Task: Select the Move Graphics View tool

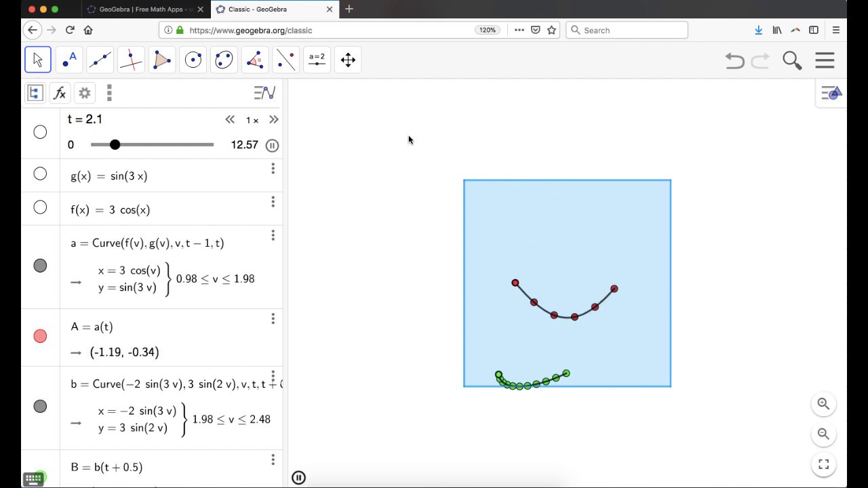Action: 348,60
